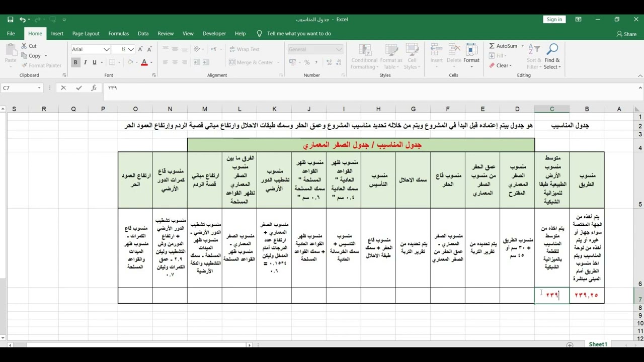The image size is (644, 362).
Task: Click the Fill Color bucket icon
Action: pyautogui.click(x=130, y=62)
